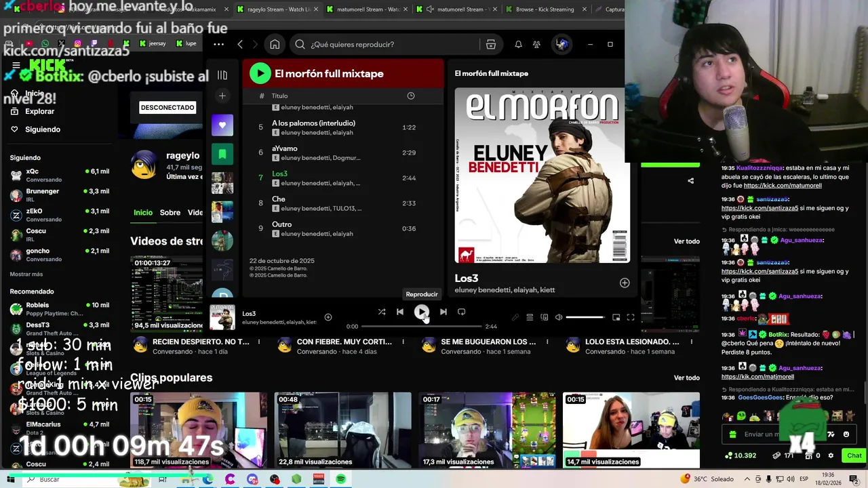This screenshot has width=868, height=488.
Task: Open options for RECIEN DESPIERTO video
Action: [258, 342]
